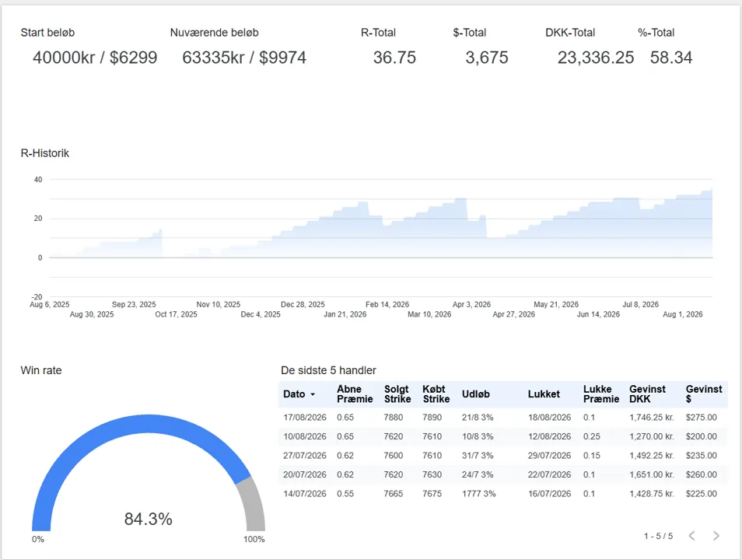742x560 pixels.
Task: Sort by Købt Strike column
Action: point(436,394)
